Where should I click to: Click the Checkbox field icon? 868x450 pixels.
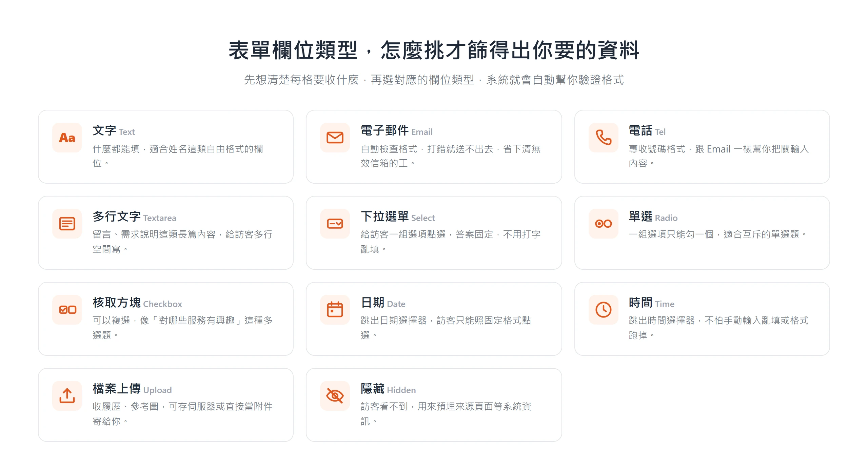(67, 310)
